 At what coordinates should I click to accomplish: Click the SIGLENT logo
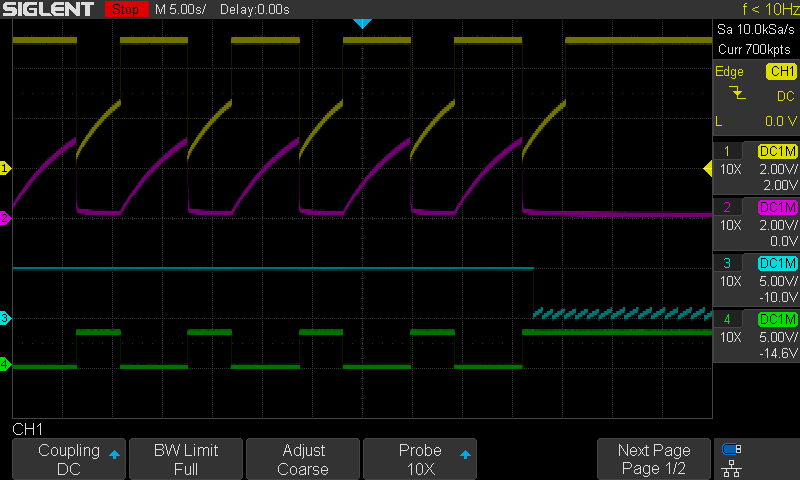48,9
